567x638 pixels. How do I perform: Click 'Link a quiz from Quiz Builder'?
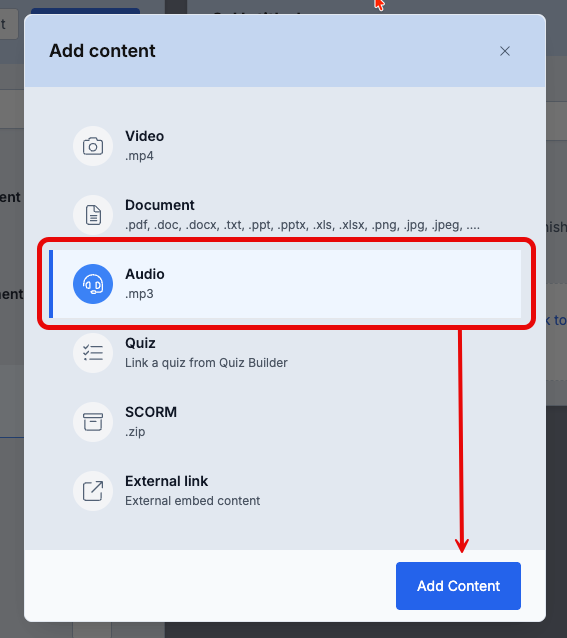pos(206,363)
